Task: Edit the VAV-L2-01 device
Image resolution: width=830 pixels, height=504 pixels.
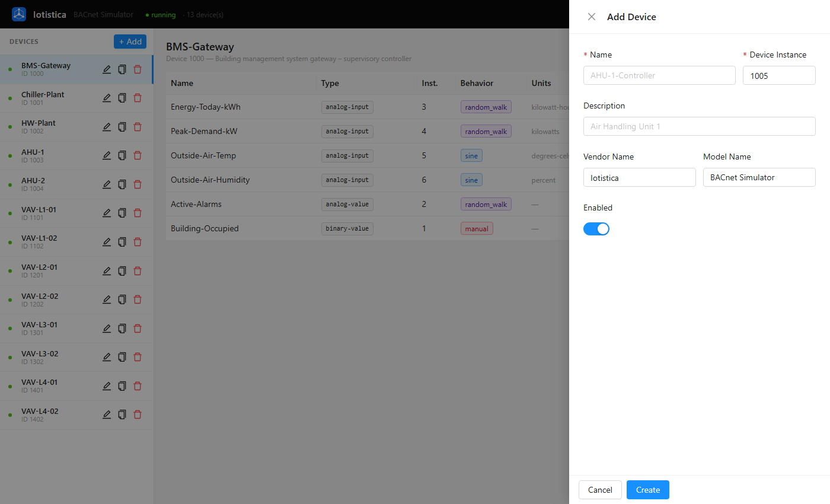Action: point(107,271)
